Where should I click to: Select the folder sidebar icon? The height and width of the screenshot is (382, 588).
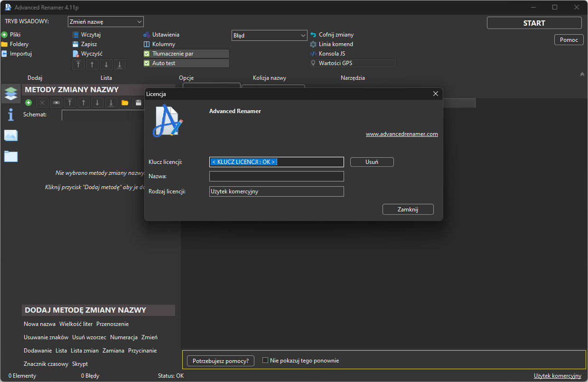coord(11,156)
